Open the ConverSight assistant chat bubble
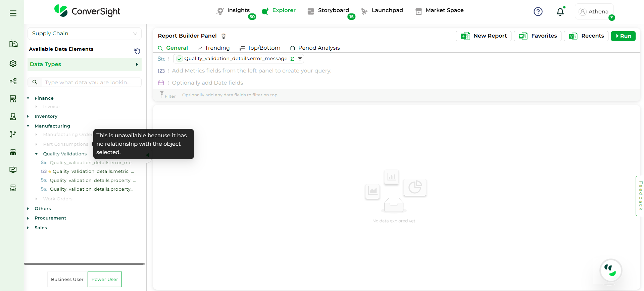Image resolution: width=644 pixels, height=291 pixels. click(610, 270)
